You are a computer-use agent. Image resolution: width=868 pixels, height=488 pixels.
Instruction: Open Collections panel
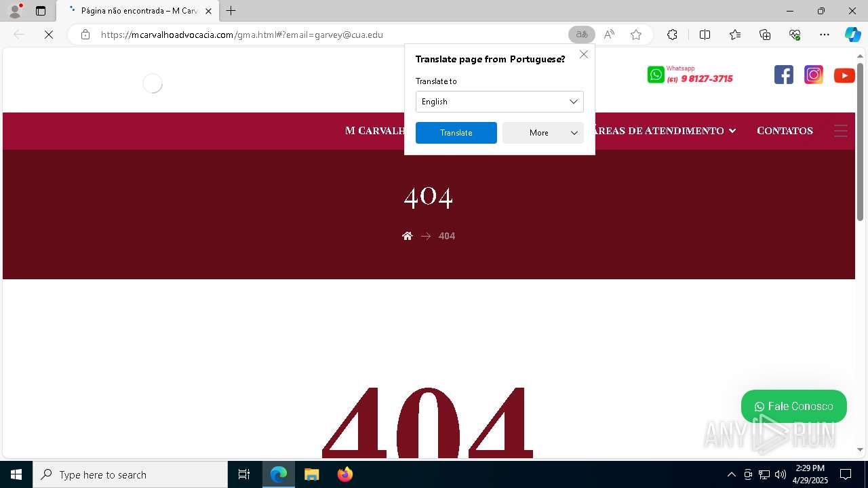(x=765, y=35)
